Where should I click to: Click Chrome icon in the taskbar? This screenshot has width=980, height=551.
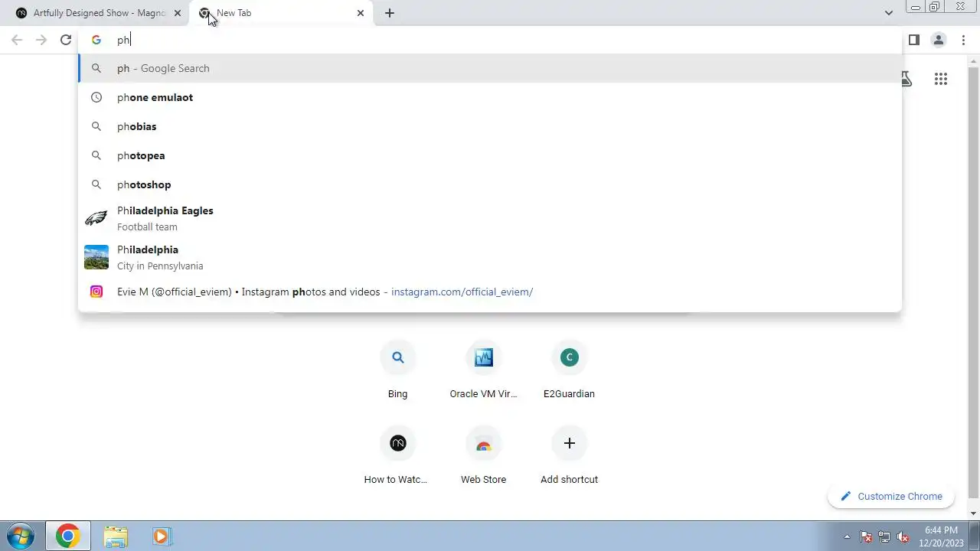click(x=67, y=536)
